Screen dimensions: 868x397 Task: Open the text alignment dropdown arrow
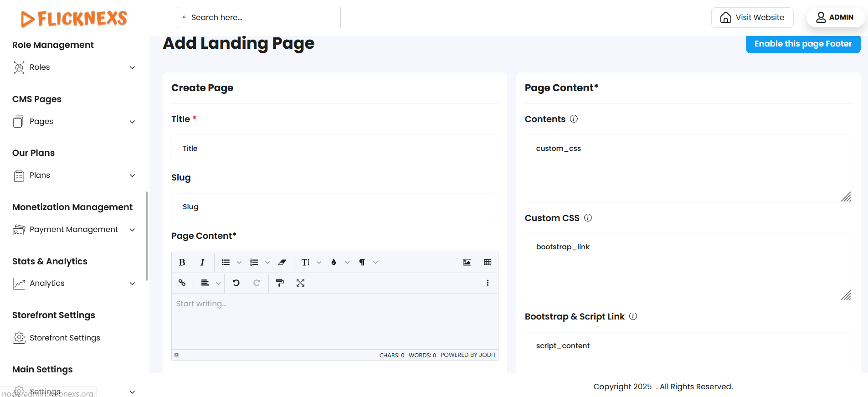click(218, 284)
